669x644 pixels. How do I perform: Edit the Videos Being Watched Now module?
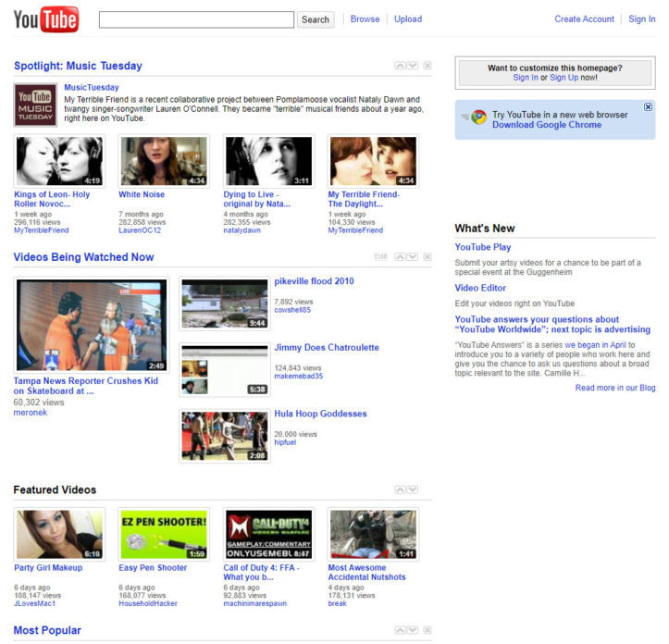click(380, 256)
